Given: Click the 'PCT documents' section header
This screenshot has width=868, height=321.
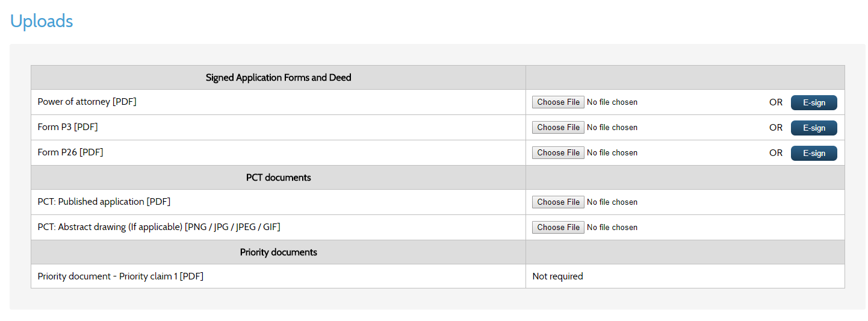Looking at the screenshot, I should click(278, 178).
